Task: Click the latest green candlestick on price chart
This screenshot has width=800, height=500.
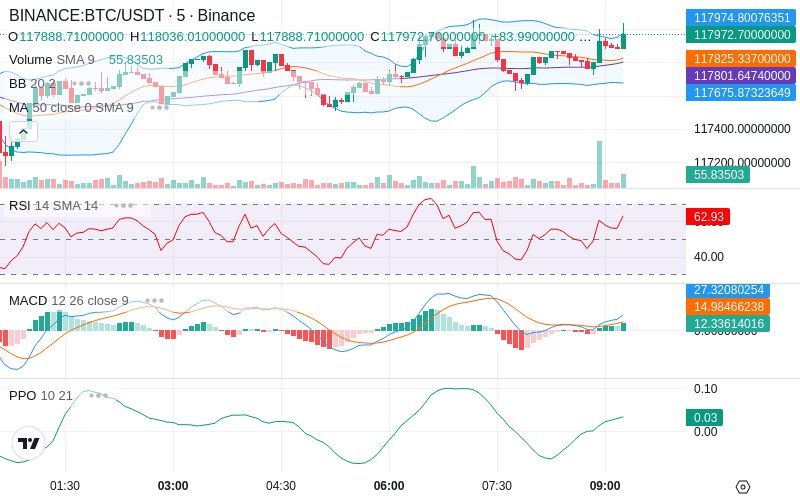Action: pos(623,41)
